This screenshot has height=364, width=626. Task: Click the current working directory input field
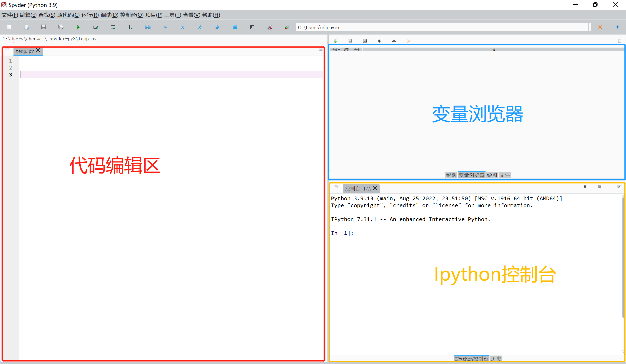[x=442, y=28]
